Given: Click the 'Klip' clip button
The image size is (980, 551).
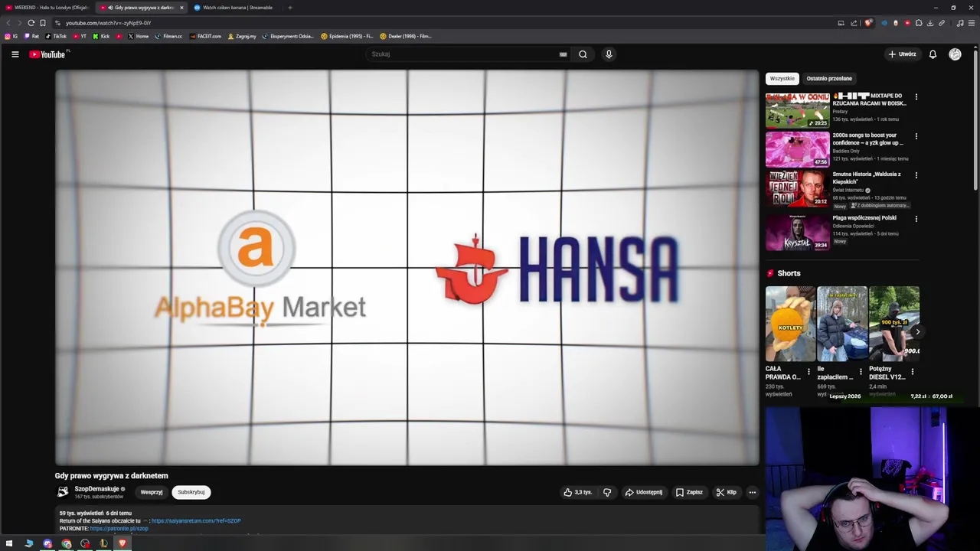Looking at the screenshot, I should coord(727,492).
